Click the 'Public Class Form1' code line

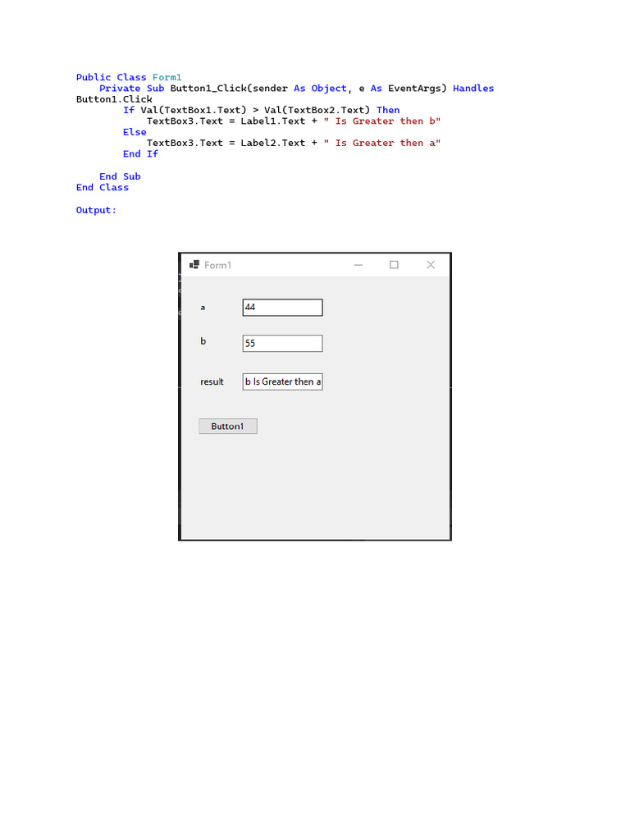click(x=129, y=77)
